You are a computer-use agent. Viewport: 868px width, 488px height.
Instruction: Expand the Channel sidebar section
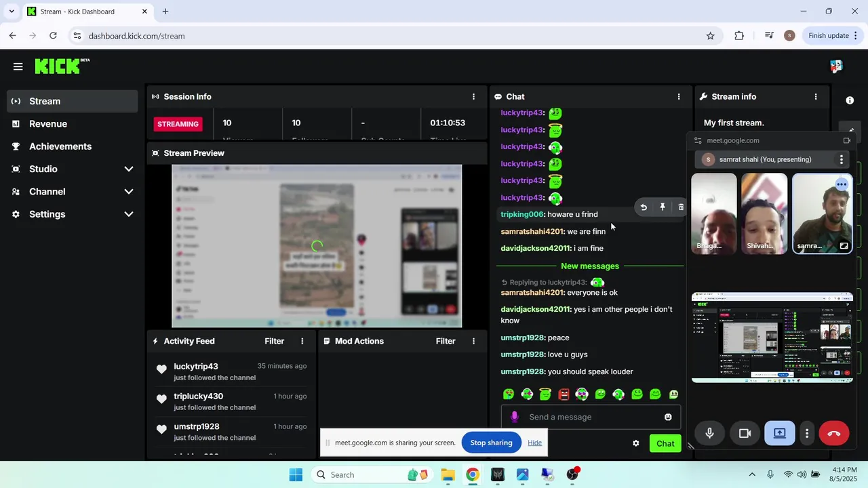tap(129, 192)
